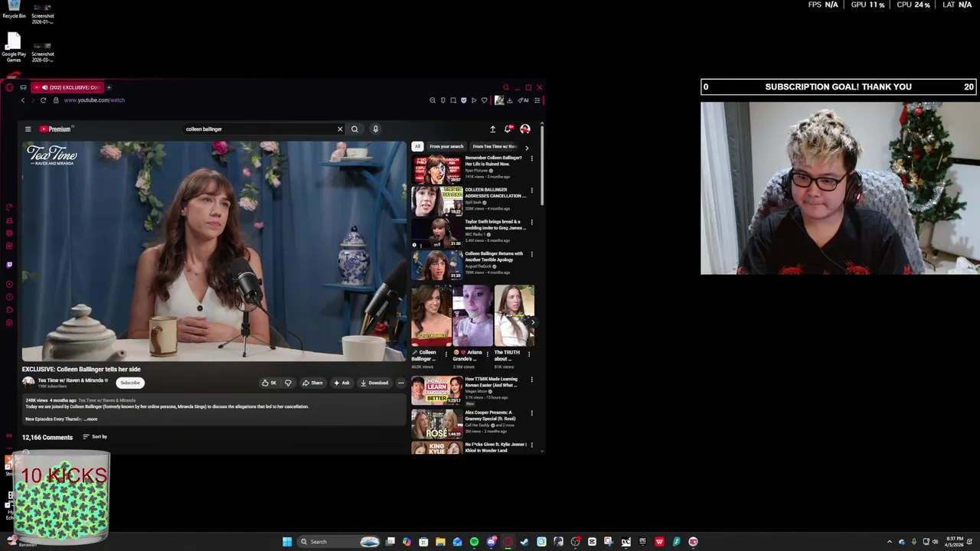The image size is (980, 551).
Task: Open a new browser tab with plus
Action: [x=109, y=87]
